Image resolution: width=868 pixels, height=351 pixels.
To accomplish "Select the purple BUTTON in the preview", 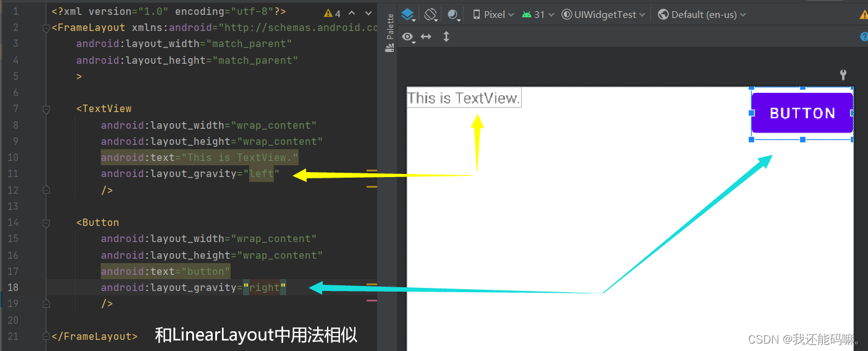I will coord(802,113).
